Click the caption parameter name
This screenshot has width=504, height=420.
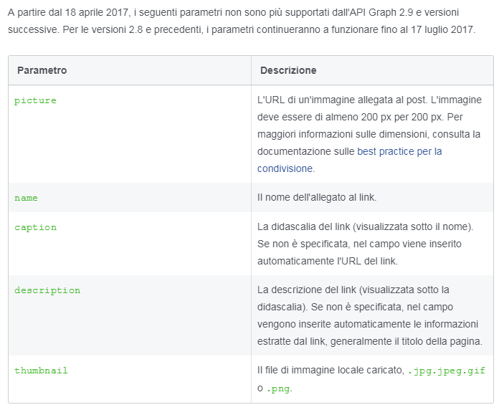[35, 227]
